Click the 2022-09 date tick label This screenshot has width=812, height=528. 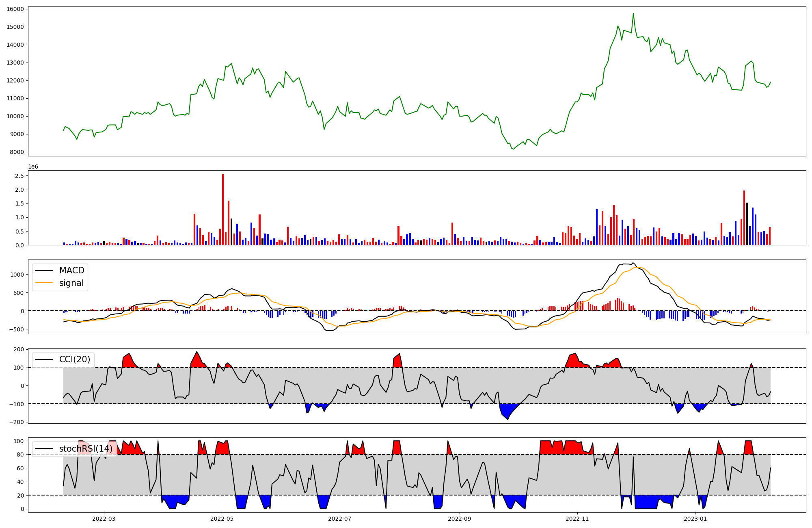point(459,519)
